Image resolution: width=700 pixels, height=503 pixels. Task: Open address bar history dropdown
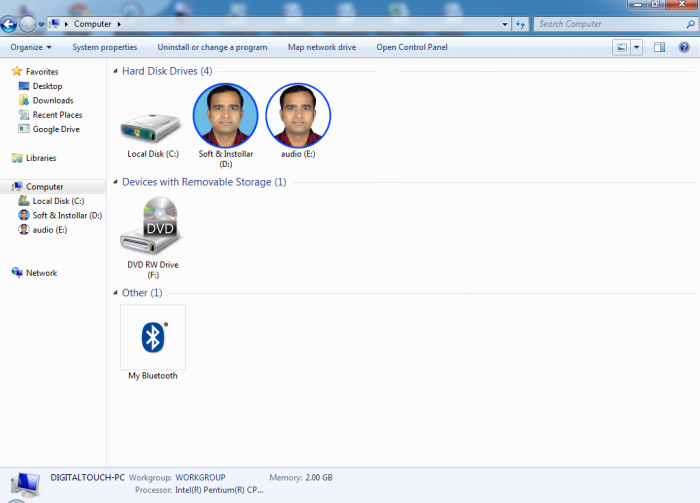[504, 24]
